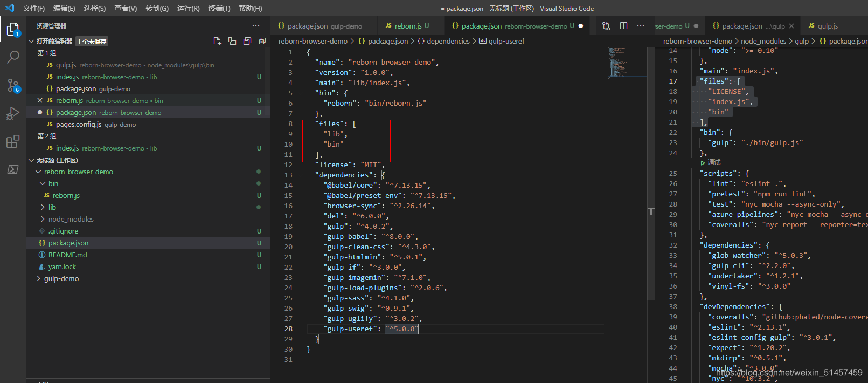The height and width of the screenshot is (383, 868).
Task: Open Explorer panel more actions (ellipsis)
Action: click(256, 25)
